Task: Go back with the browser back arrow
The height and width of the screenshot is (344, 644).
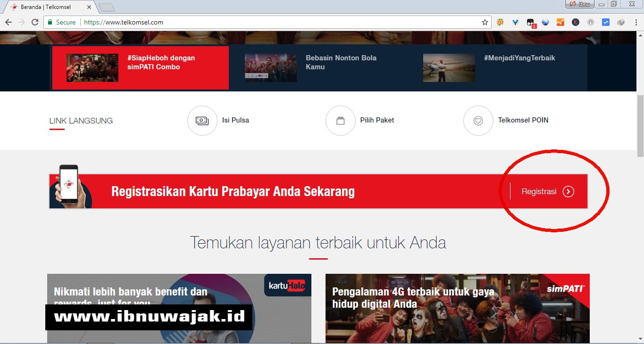Action: [8, 22]
